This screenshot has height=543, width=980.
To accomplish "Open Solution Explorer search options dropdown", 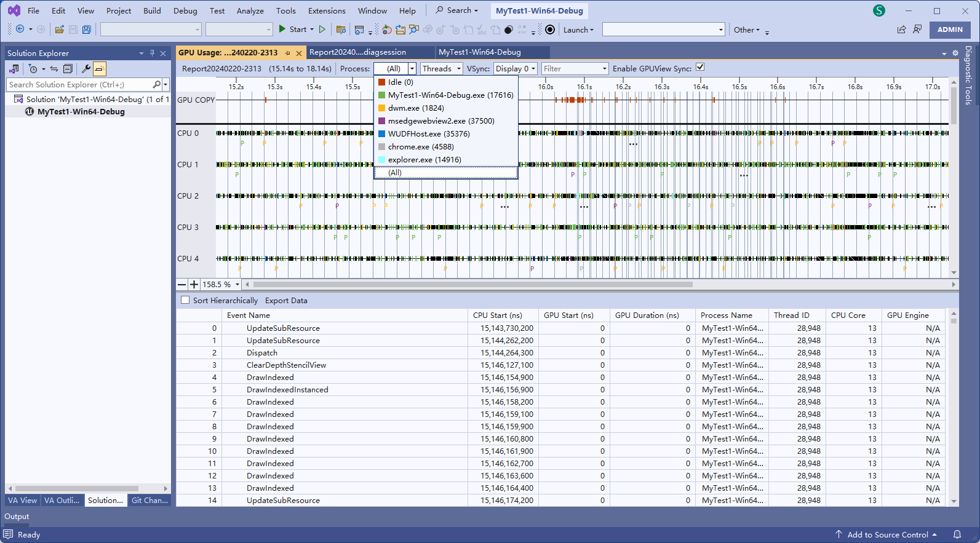I will 165,84.
